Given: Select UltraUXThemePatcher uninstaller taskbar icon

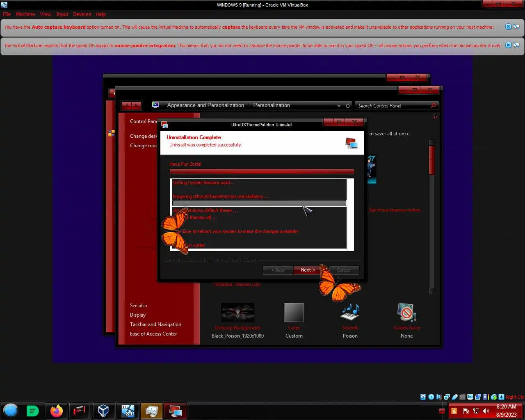Looking at the screenshot, I should click(175, 411).
